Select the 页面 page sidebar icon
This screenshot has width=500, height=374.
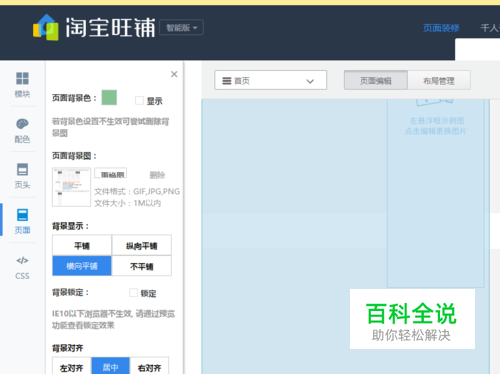point(22,221)
